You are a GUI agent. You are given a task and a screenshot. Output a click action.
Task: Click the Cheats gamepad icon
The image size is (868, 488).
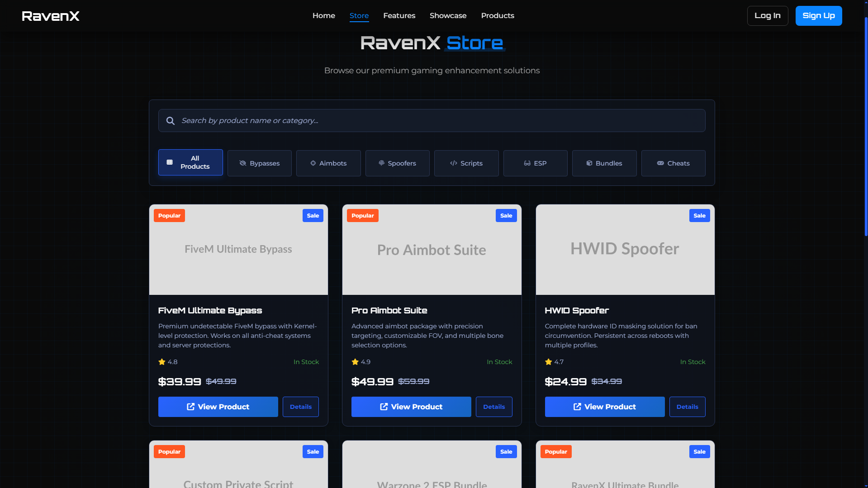pos(661,163)
